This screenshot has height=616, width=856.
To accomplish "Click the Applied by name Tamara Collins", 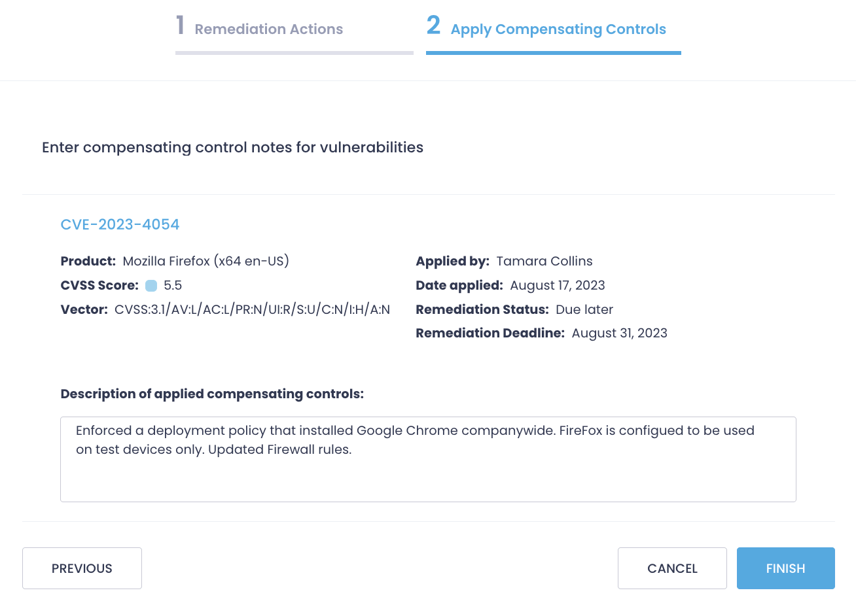I will [544, 261].
